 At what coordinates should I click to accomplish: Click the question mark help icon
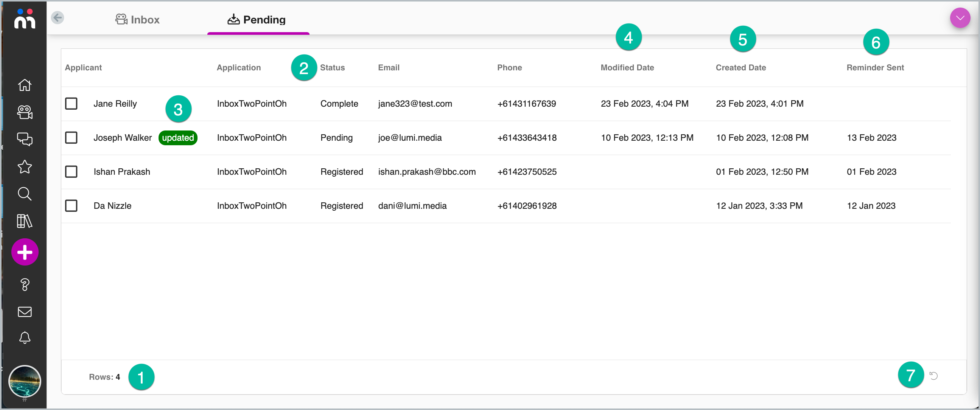coord(25,284)
